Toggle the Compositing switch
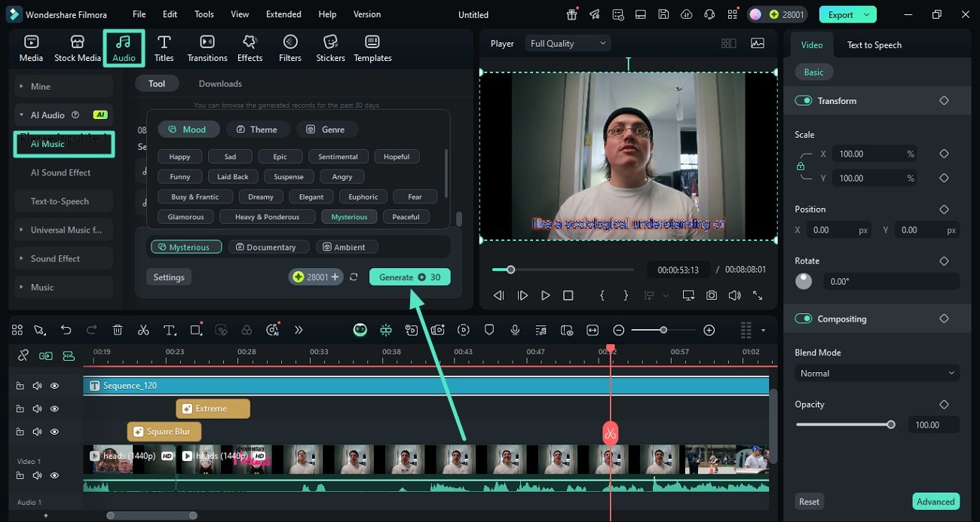This screenshot has height=522, width=980. (804, 319)
